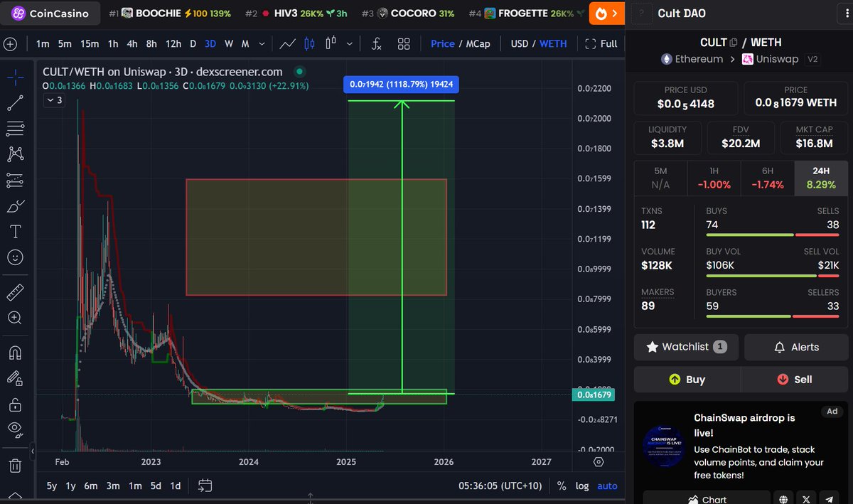Hide all drawings with eye icon
Image resolution: width=853 pixels, height=504 pixels.
(15, 429)
